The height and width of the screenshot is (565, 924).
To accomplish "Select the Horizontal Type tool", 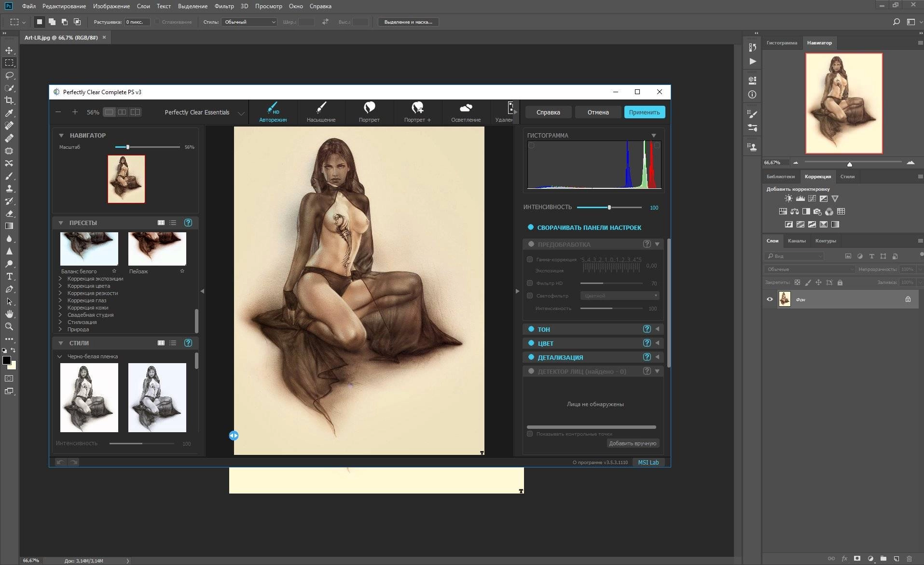I will point(9,276).
